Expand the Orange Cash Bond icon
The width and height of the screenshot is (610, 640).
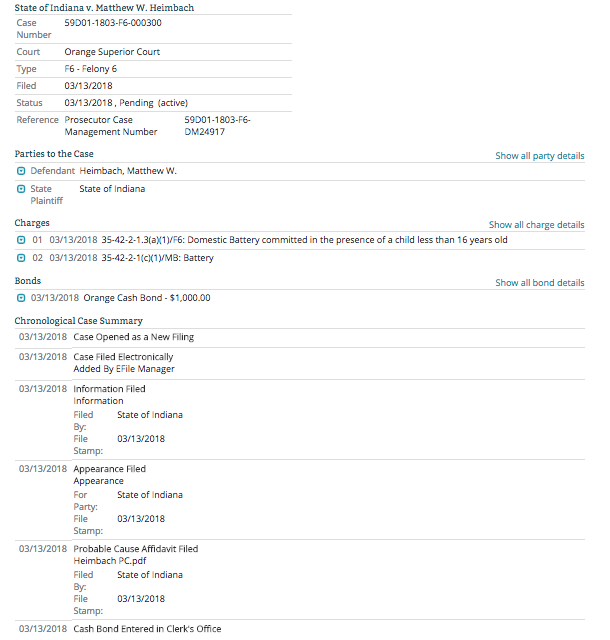(x=21, y=297)
